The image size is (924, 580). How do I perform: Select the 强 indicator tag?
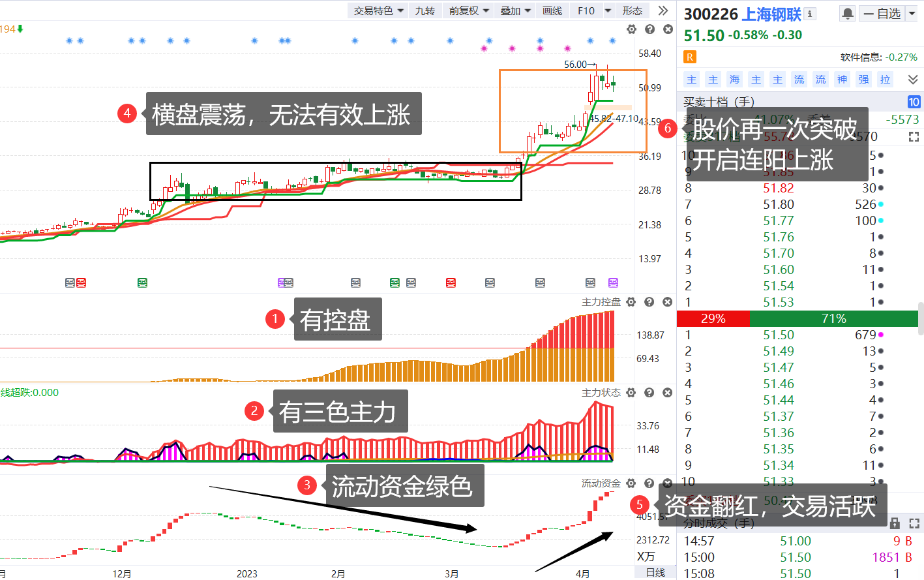[863, 80]
